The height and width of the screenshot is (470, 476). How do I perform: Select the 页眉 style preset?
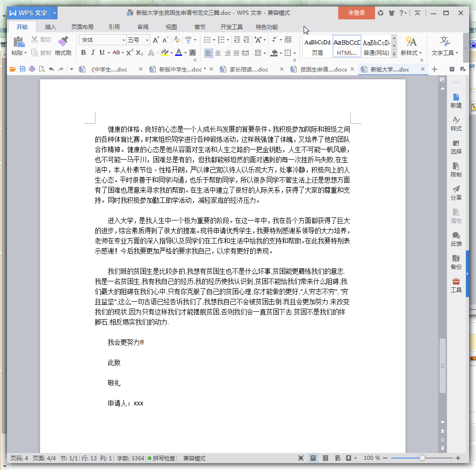pyautogui.click(x=317, y=46)
